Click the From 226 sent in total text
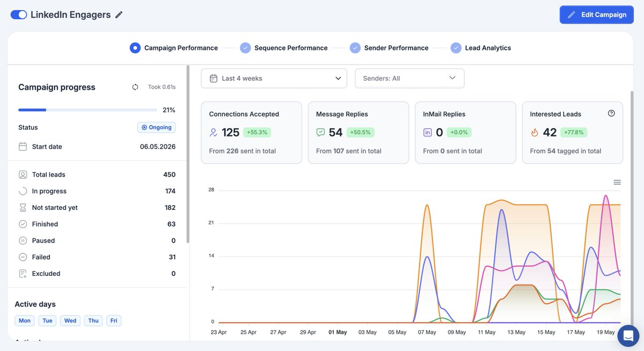Image resolution: width=644 pixels, height=351 pixels. (243, 151)
